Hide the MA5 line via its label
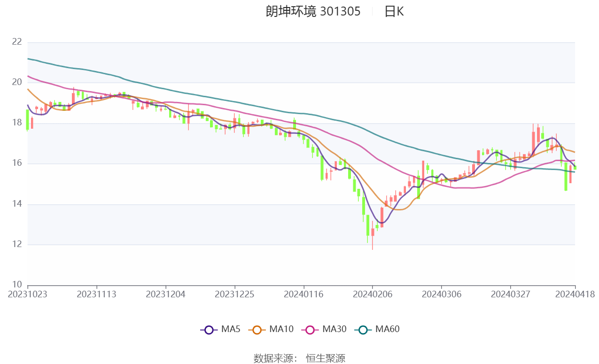Image resolution: width=599 pixels, height=364 pixels. [x=231, y=329]
